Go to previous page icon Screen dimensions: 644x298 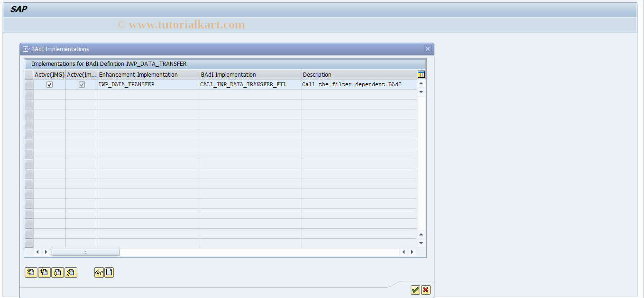pos(44,272)
